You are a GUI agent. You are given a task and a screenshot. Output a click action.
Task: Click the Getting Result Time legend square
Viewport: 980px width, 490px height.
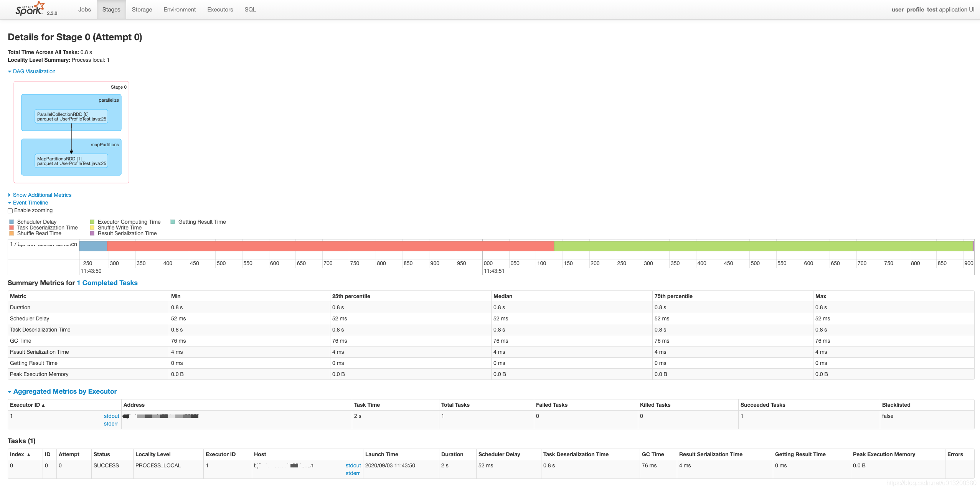(x=173, y=222)
